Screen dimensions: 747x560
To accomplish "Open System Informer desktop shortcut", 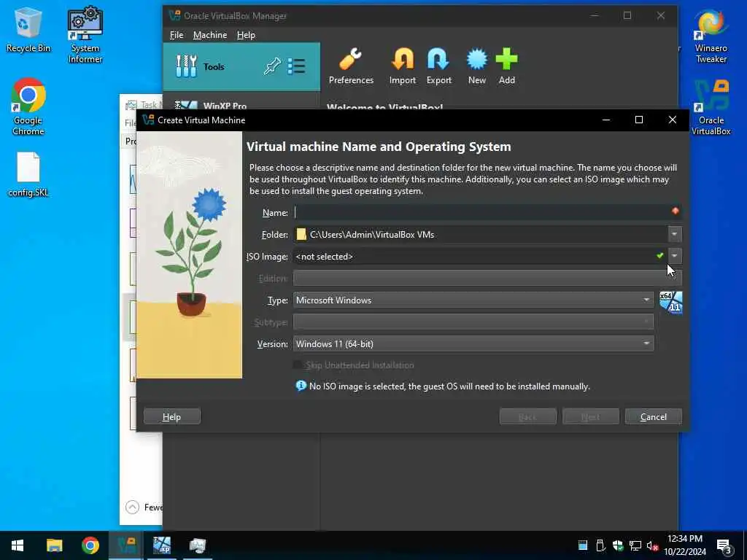I will [85, 35].
